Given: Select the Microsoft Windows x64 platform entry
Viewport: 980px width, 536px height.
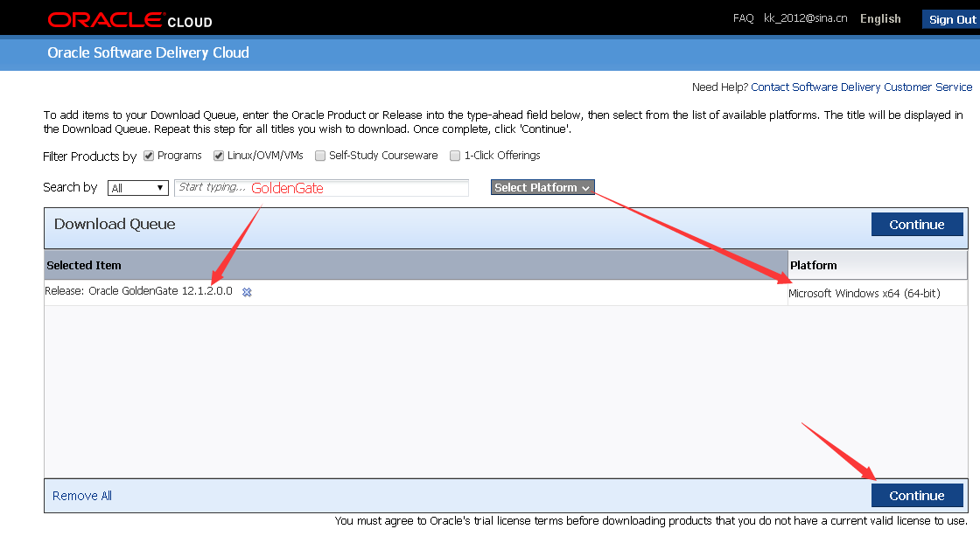Looking at the screenshot, I should tap(865, 293).
